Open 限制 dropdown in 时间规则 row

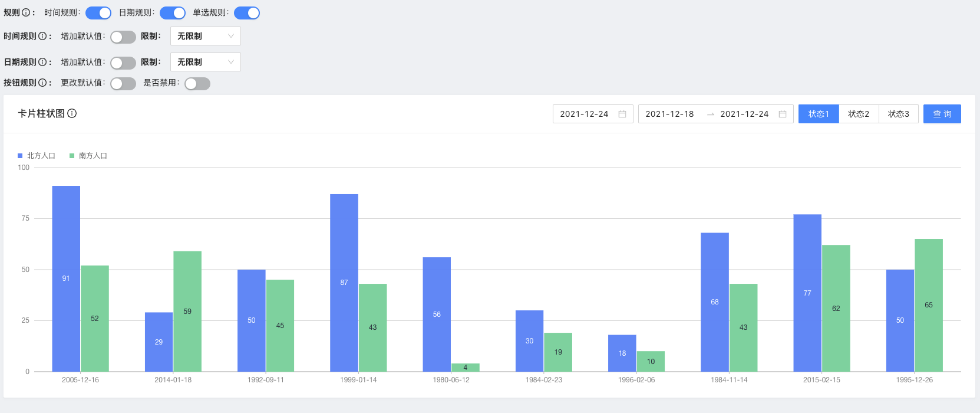(206, 36)
